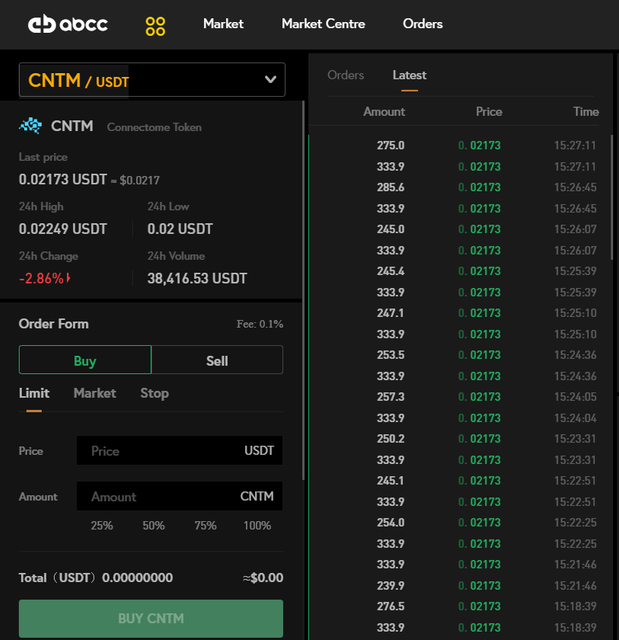
Task: Click the 24h Volume 38,416.53 USDT
Action: (197, 278)
